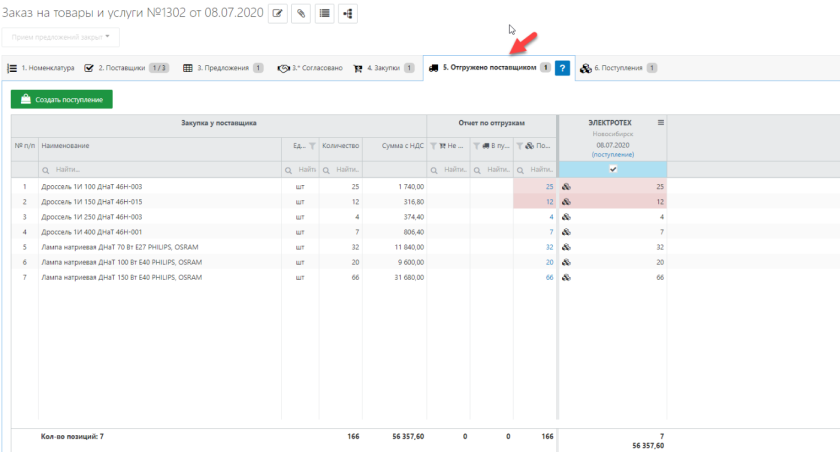
Task: Open the hierarchy structure icon in header
Action: tap(347, 14)
